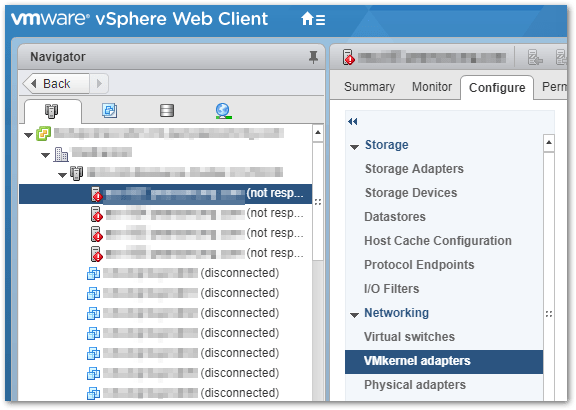Select the highlighted not responding host
The height and width of the screenshot is (410, 576).
(x=165, y=194)
